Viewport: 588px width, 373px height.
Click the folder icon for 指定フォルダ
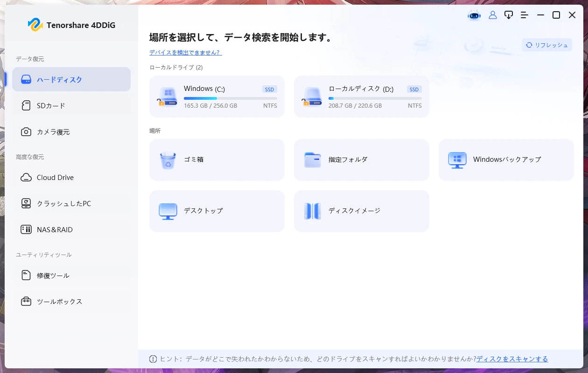click(312, 160)
